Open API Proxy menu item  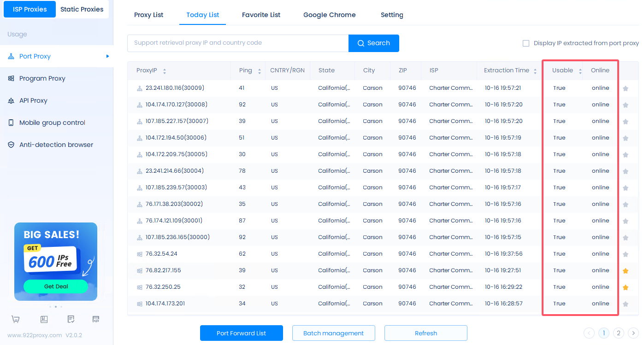[x=57, y=100]
